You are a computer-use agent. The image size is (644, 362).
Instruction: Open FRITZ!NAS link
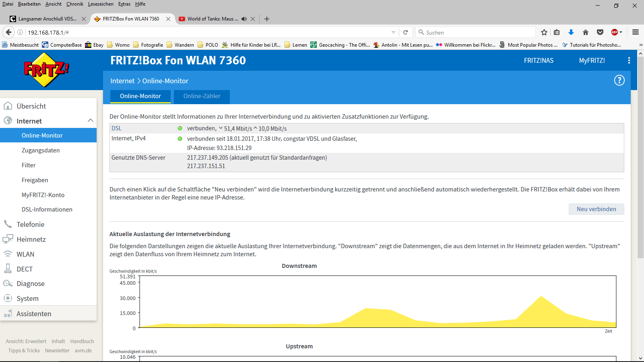click(x=539, y=60)
